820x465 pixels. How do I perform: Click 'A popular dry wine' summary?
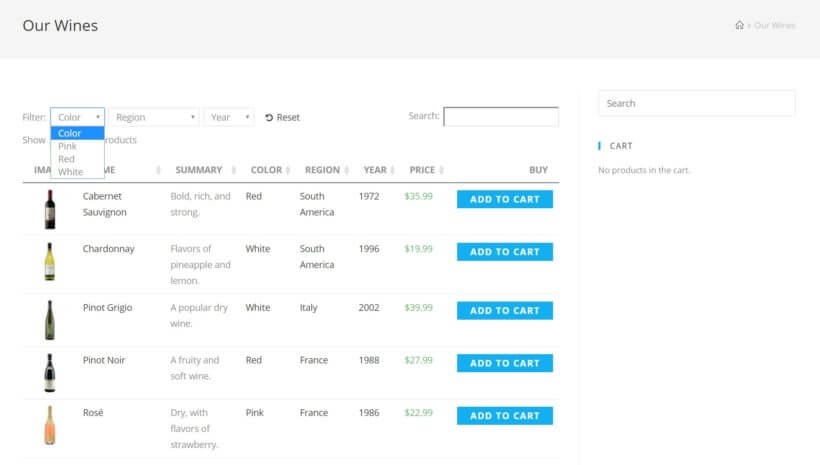point(199,315)
